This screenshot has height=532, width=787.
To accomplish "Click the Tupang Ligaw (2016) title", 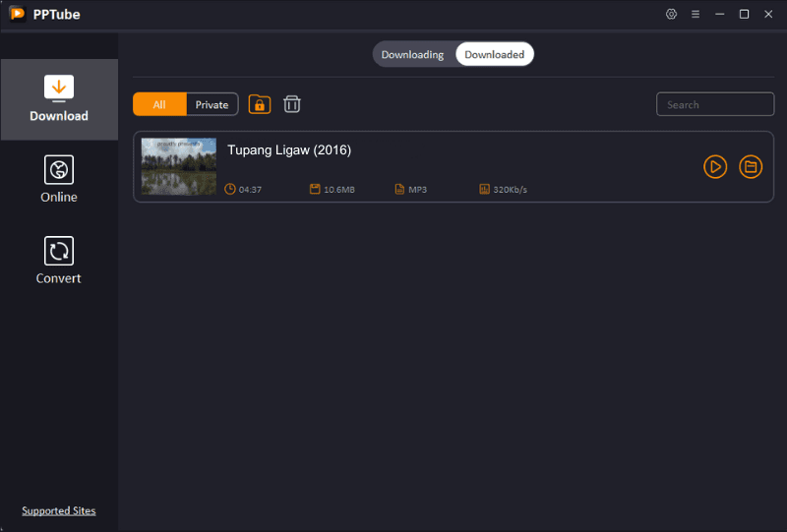I will coord(289,150).
